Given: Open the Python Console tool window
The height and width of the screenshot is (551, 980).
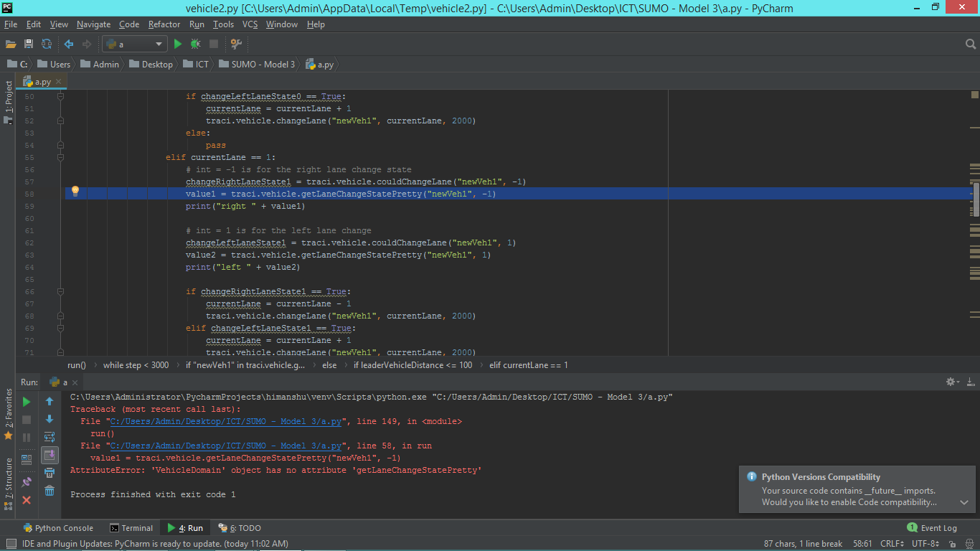Looking at the screenshot, I should 57,528.
